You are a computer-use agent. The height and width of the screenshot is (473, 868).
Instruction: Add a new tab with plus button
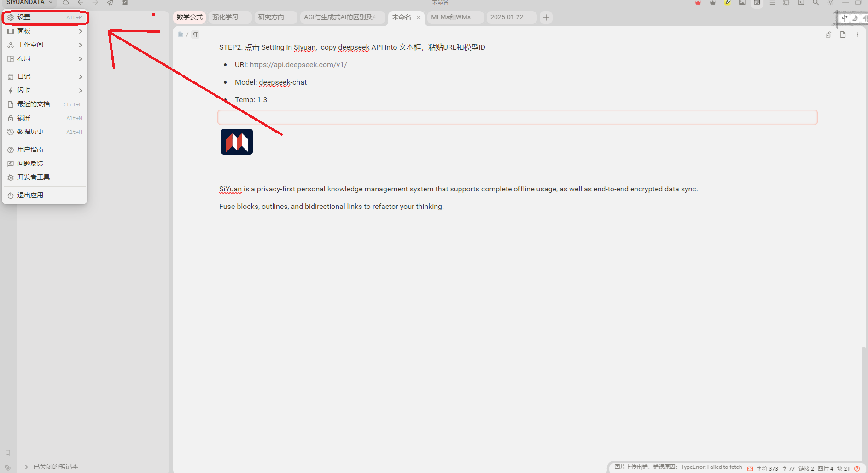[546, 17]
